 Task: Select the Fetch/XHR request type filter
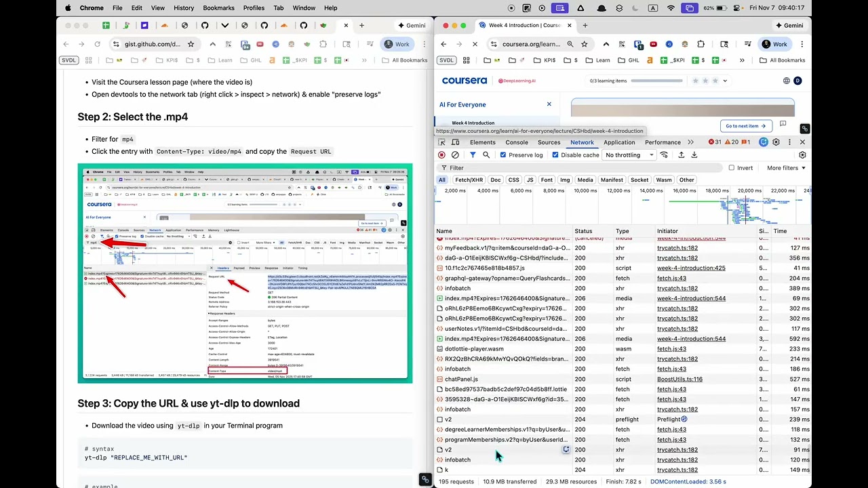(x=469, y=180)
